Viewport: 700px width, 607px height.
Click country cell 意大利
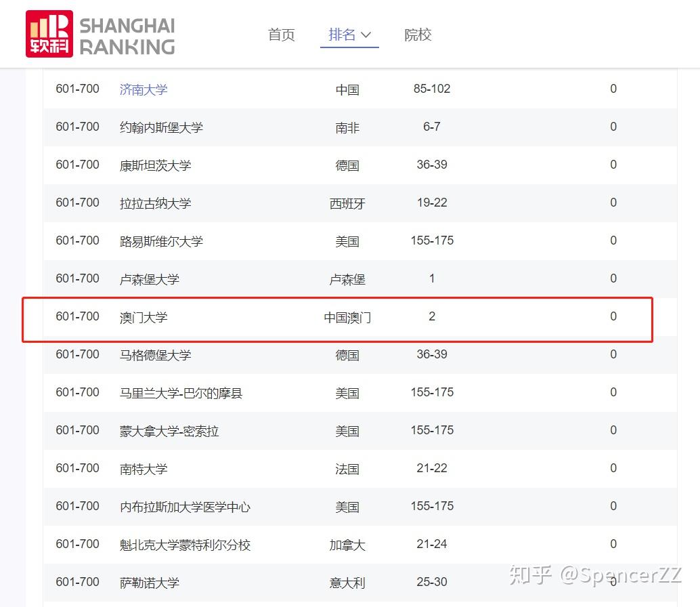(x=347, y=583)
